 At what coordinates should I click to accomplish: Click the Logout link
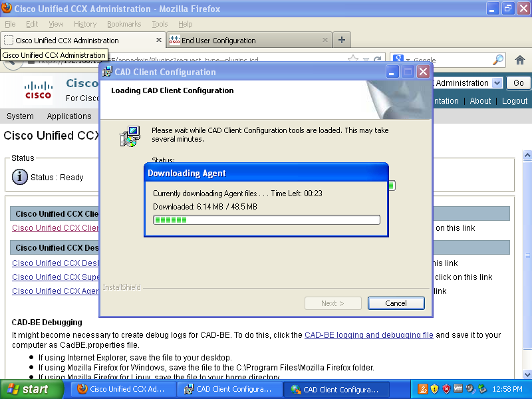point(515,101)
